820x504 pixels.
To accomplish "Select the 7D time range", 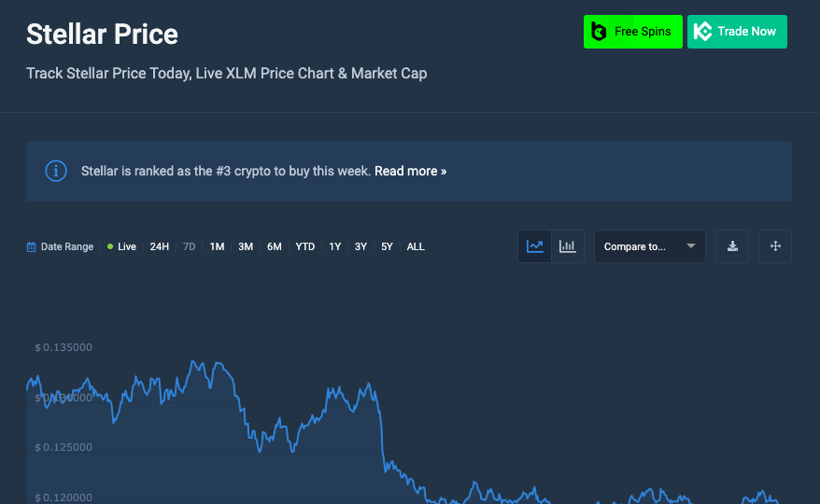I will click(x=189, y=246).
